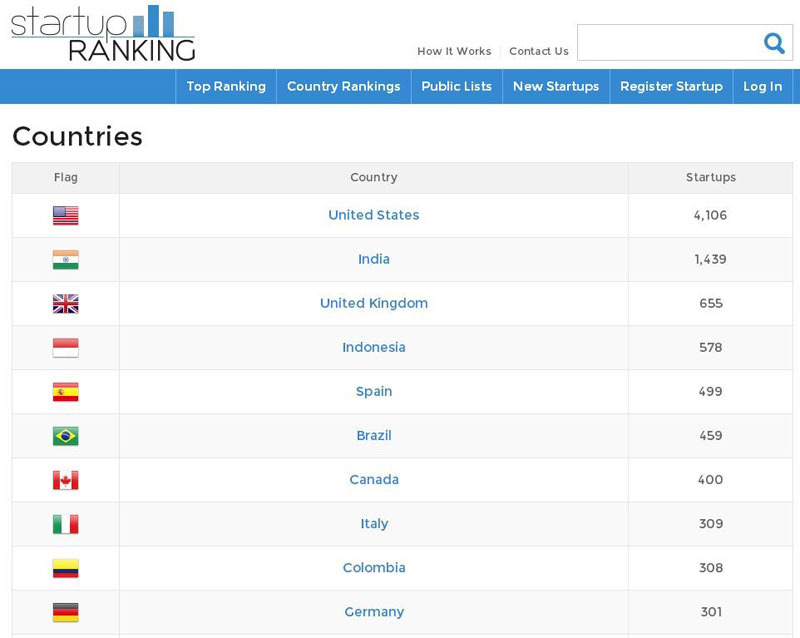Open the Contact Us link
This screenshot has width=800, height=638.
click(539, 51)
